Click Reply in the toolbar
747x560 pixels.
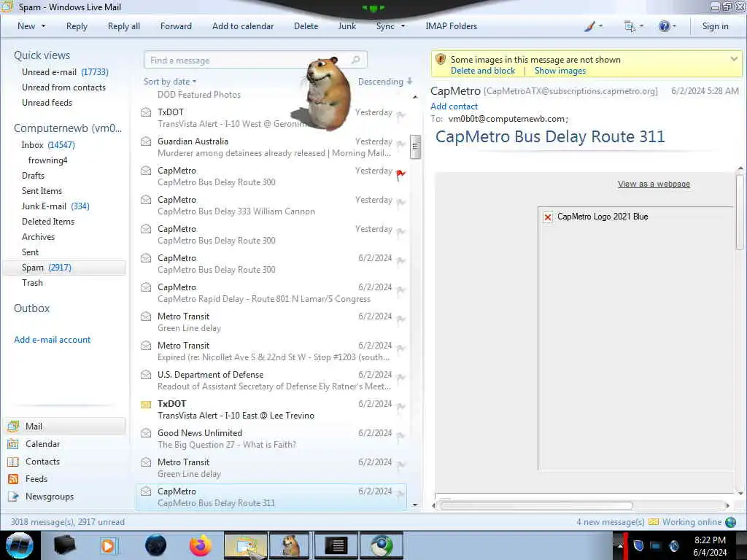tap(77, 26)
